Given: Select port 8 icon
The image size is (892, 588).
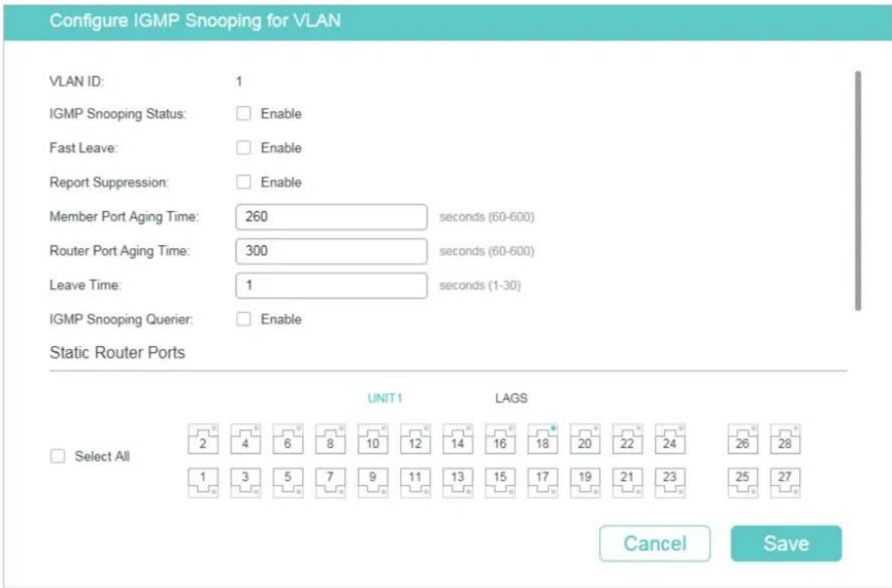Looking at the screenshot, I should [330, 439].
